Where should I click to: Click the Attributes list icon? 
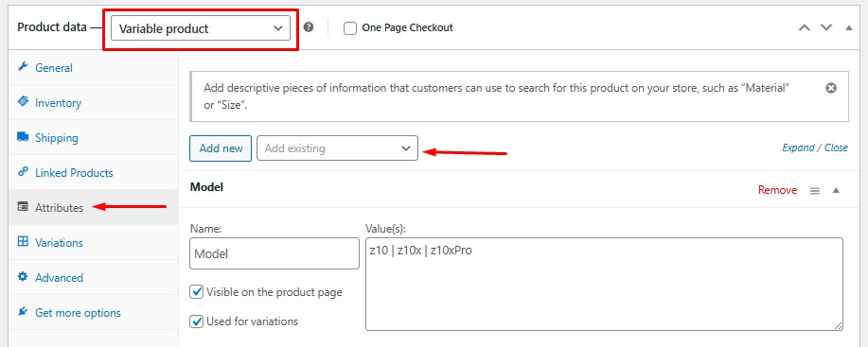pyautogui.click(x=23, y=207)
